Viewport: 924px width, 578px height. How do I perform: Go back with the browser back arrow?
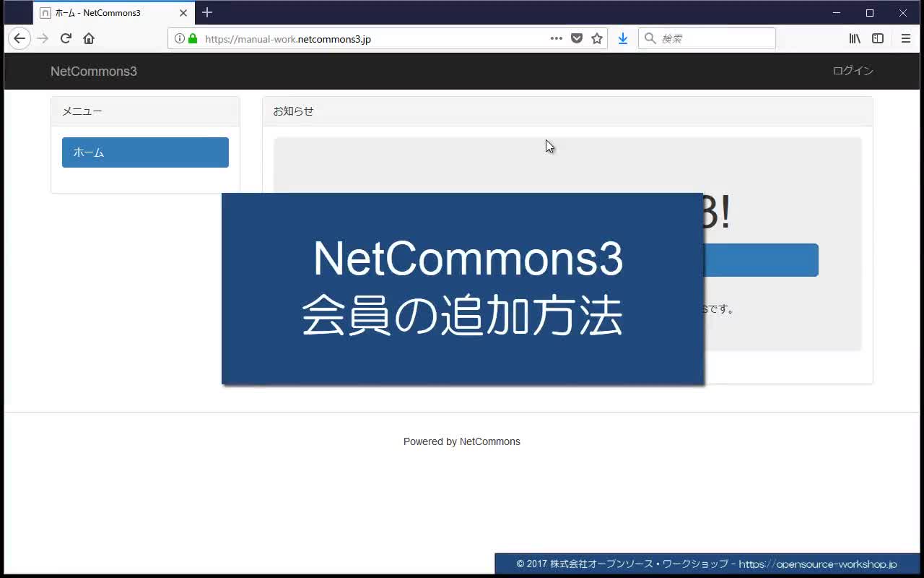pos(19,38)
